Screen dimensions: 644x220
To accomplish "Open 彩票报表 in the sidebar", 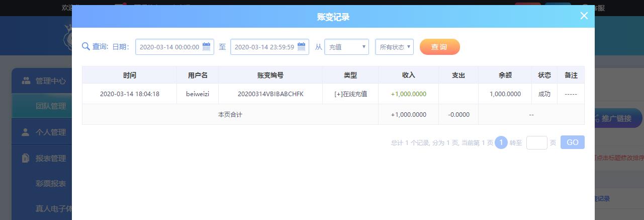I will [51, 184].
